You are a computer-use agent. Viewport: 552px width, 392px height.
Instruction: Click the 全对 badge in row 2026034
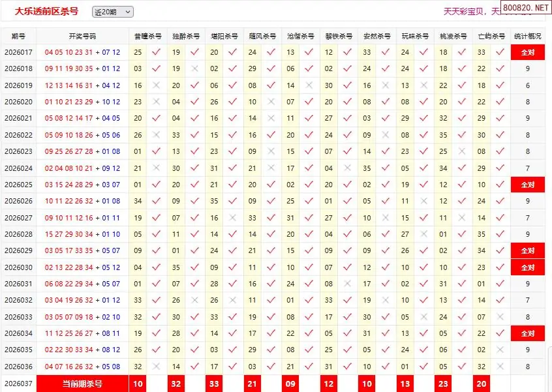527,333
